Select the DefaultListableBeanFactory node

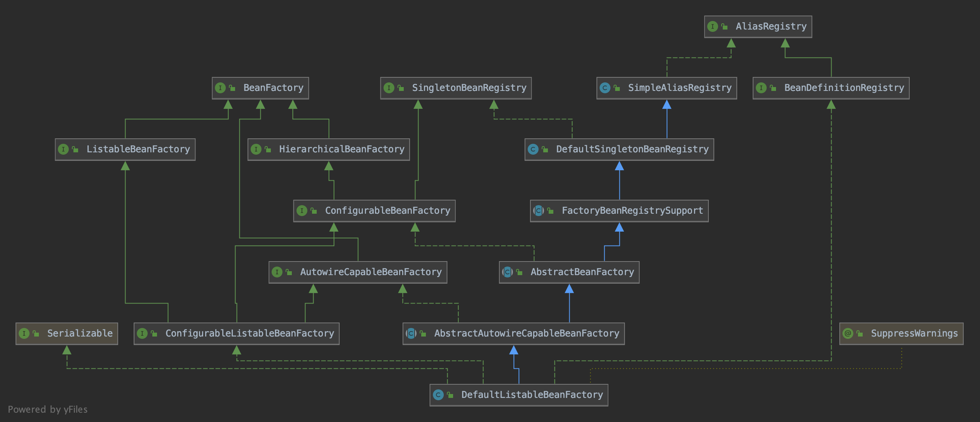point(519,395)
